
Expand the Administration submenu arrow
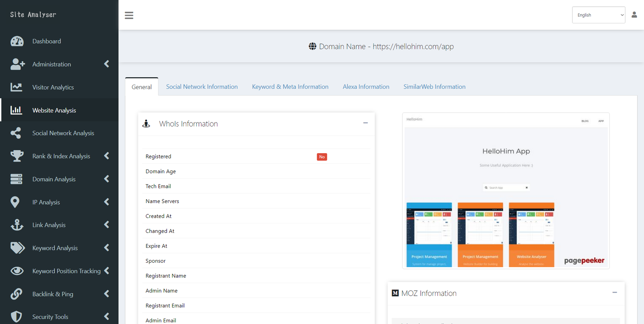pyautogui.click(x=107, y=64)
